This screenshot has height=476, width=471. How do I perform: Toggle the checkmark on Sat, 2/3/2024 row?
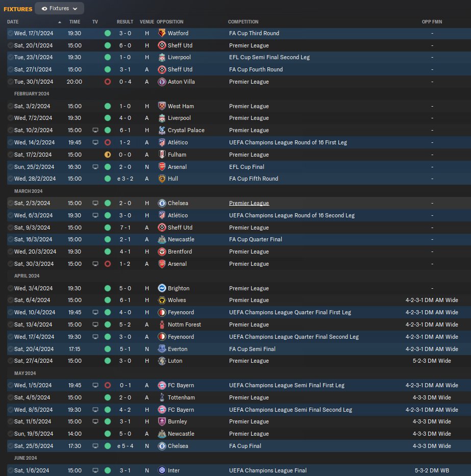(x=10, y=203)
